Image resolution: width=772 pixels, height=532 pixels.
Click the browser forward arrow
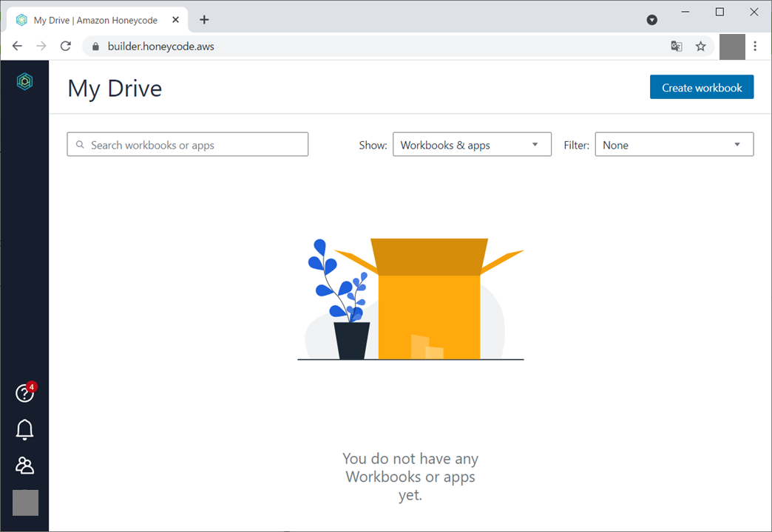(41, 47)
